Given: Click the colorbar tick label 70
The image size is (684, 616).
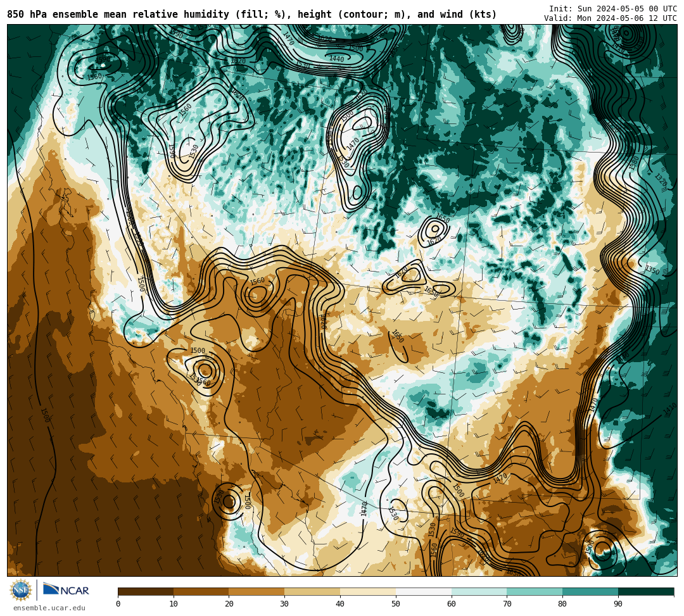Looking at the screenshot, I should pyautogui.click(x=507, y=604).
